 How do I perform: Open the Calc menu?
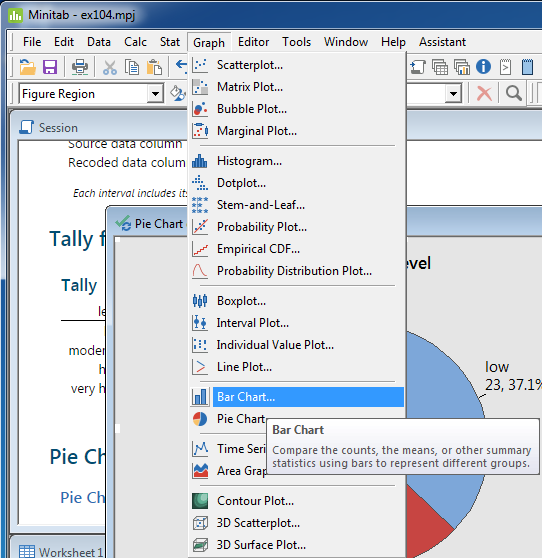(x=135, y=42)
